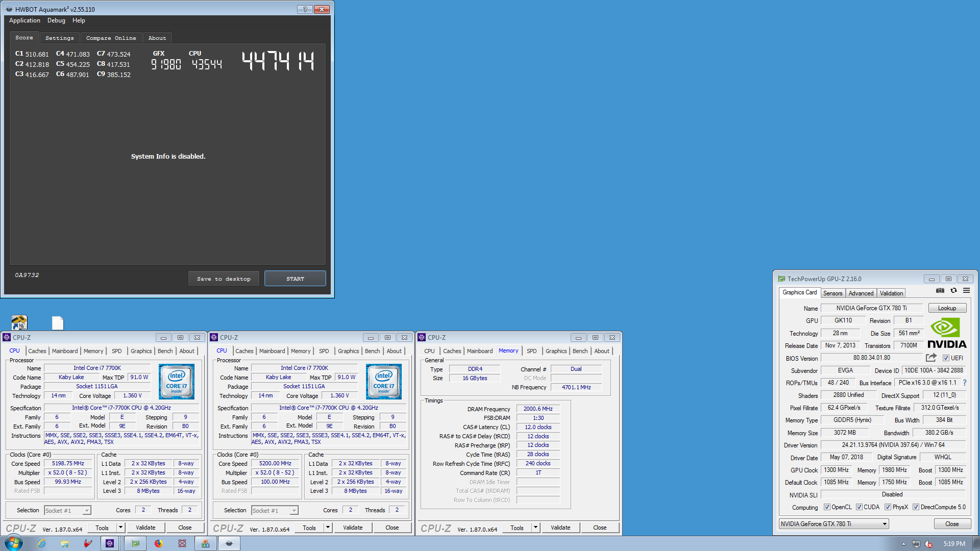Show hidden tray icons arrow
980x551 pixels.
[903, 544]
